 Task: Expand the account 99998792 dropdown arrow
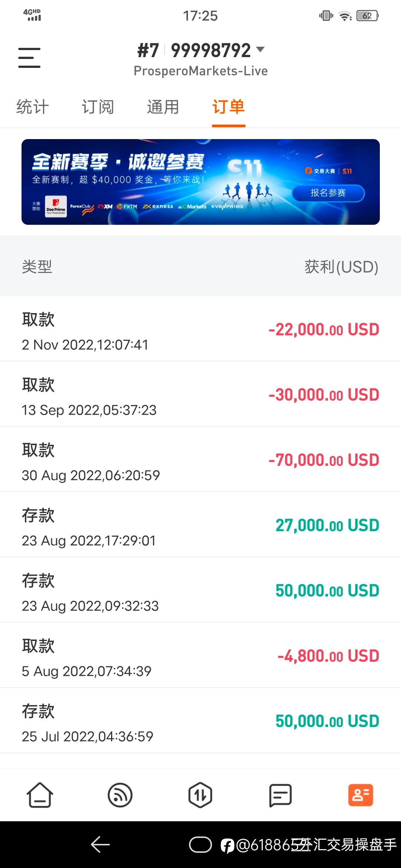tap(261, 49)
